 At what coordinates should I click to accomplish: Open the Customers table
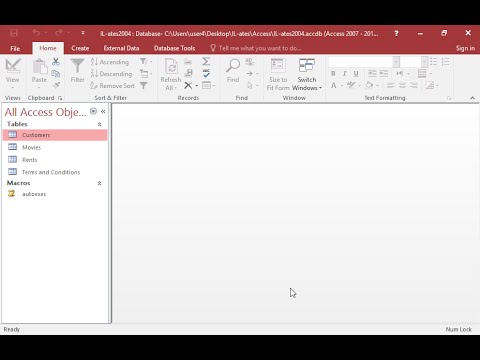[55, 135]
